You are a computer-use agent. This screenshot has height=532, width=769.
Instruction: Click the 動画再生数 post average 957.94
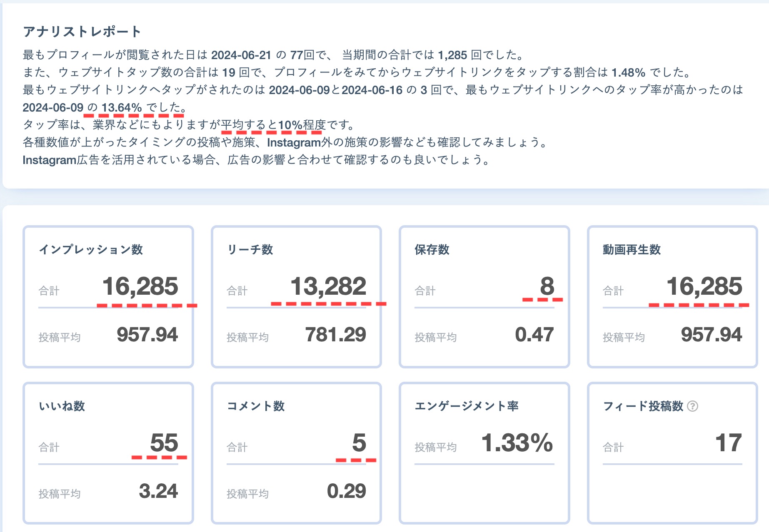click(x=712, y=335)
